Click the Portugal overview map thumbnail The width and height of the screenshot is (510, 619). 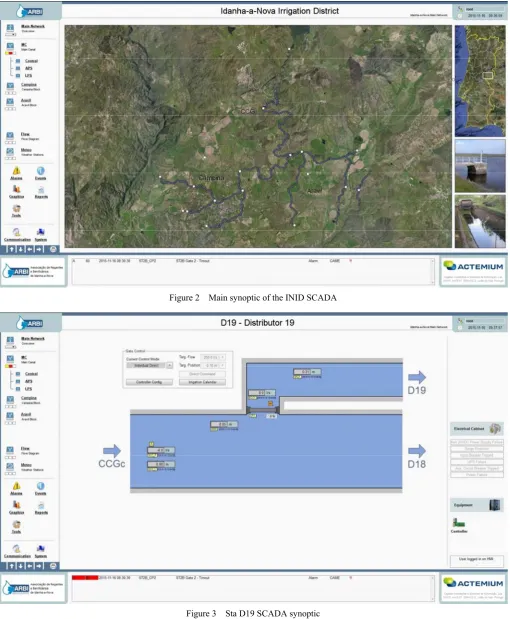coord(480,81)
